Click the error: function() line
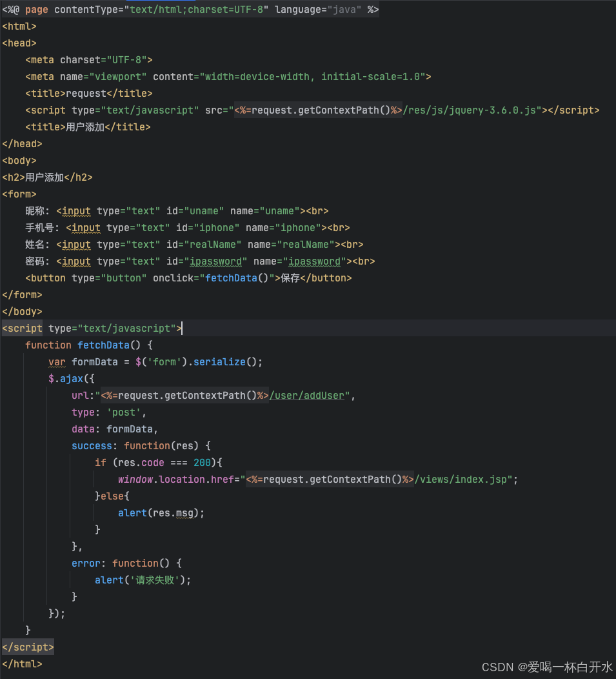This screenshot has width=616, height=679. point(126,563)
